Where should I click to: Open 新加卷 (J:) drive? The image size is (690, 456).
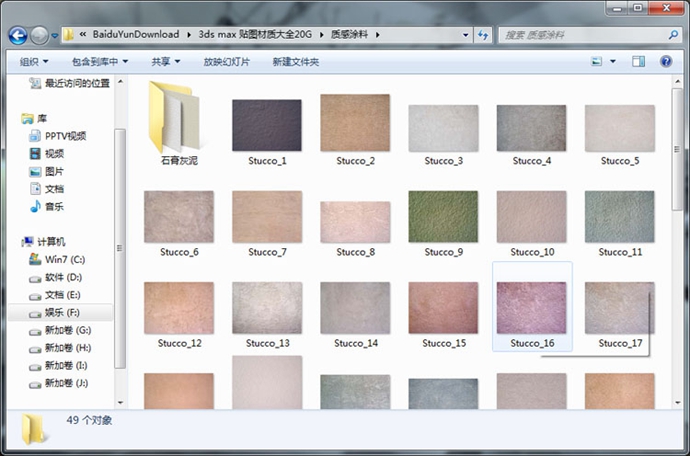[59, 383]
